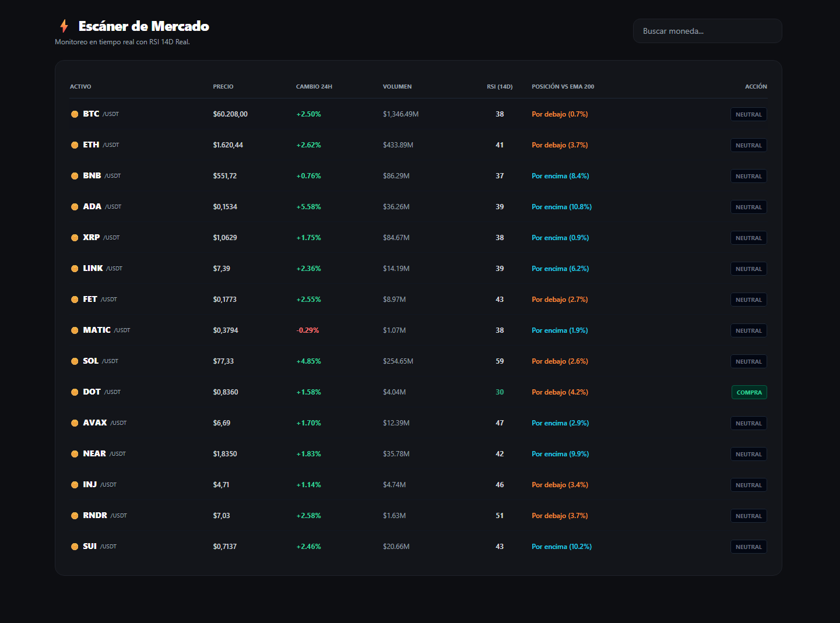This screenshot has height=623, width=840.
Task: Click the LINK coin dot icon
Action: point(75,269)
